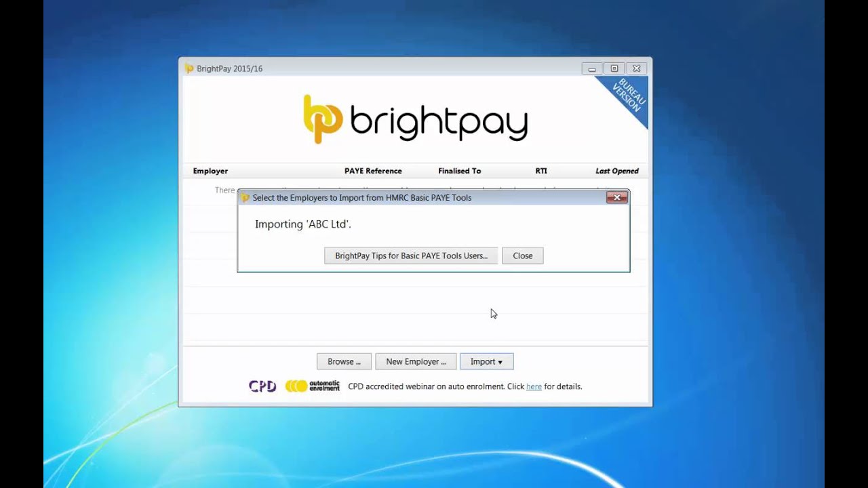Click the Close button in import dialog

(x=523, y=256)
